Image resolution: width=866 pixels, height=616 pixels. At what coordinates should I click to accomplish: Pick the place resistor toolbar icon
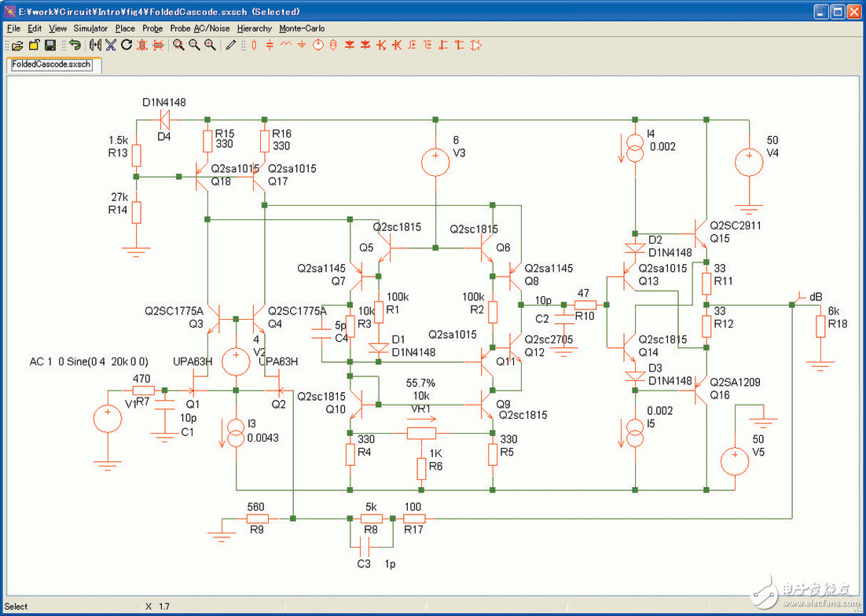[254, 46]
